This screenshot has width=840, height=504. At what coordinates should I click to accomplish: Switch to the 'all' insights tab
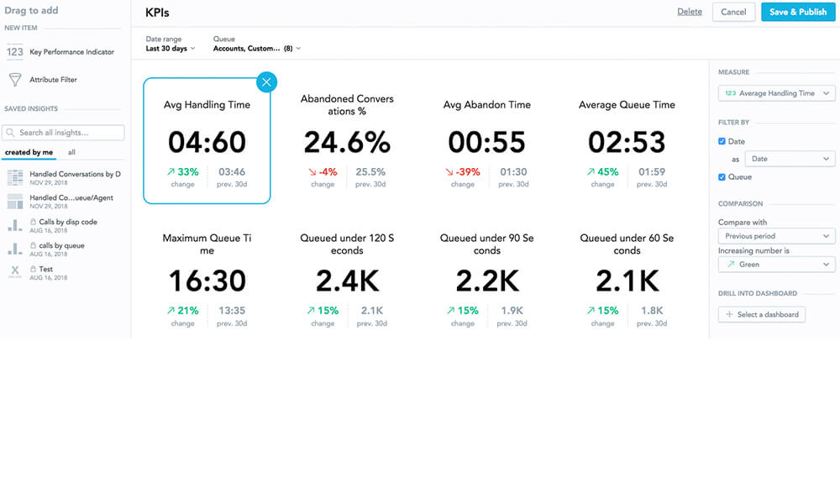[71, 153]
